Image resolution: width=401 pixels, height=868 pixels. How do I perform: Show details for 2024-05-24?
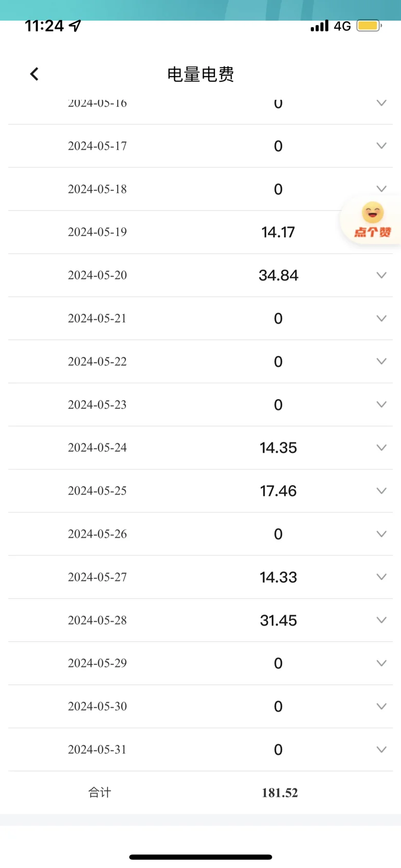click(x=381, y=447)
